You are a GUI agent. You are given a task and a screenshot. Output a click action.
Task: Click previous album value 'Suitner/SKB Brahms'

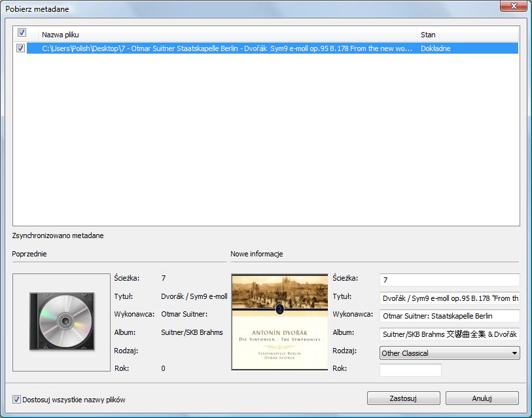pos(192,332)
